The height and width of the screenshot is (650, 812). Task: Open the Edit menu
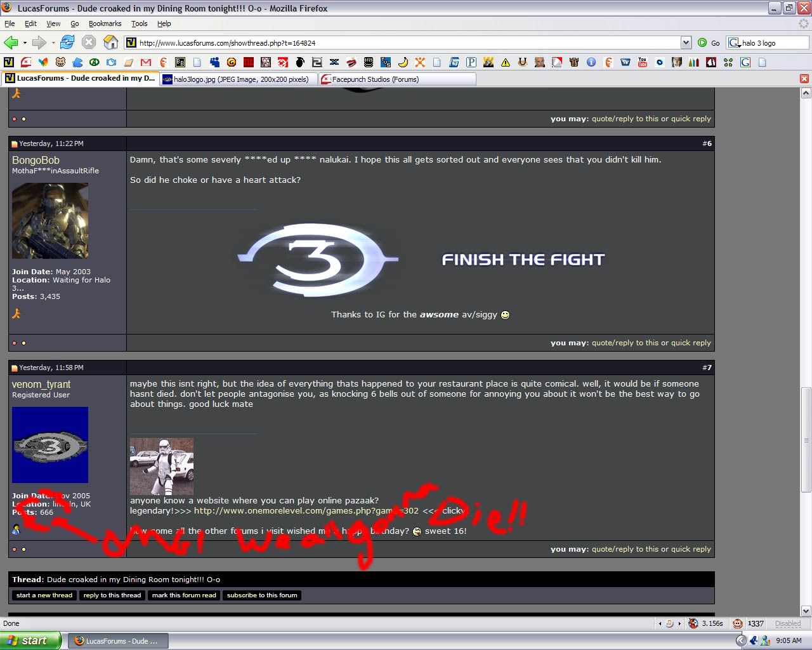(x=30, y=23)
